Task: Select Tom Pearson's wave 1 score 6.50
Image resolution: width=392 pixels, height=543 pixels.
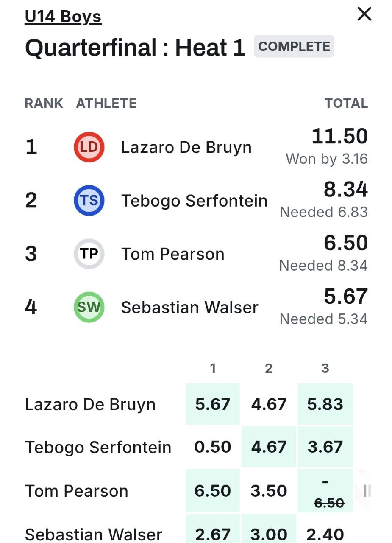Action: pyautogui.click(x=213, y=491)
